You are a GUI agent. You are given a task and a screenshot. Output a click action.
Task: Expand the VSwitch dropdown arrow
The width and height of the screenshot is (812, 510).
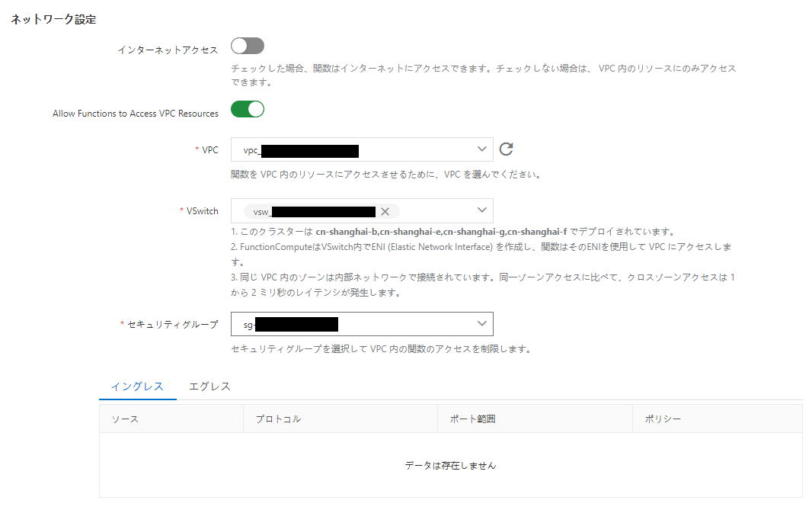(481, 210)
